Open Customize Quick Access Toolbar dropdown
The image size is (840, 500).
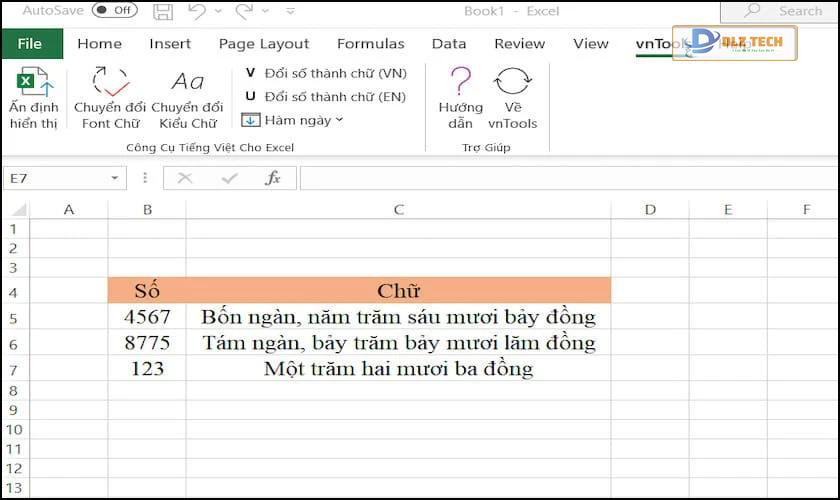tap(290, 11)
